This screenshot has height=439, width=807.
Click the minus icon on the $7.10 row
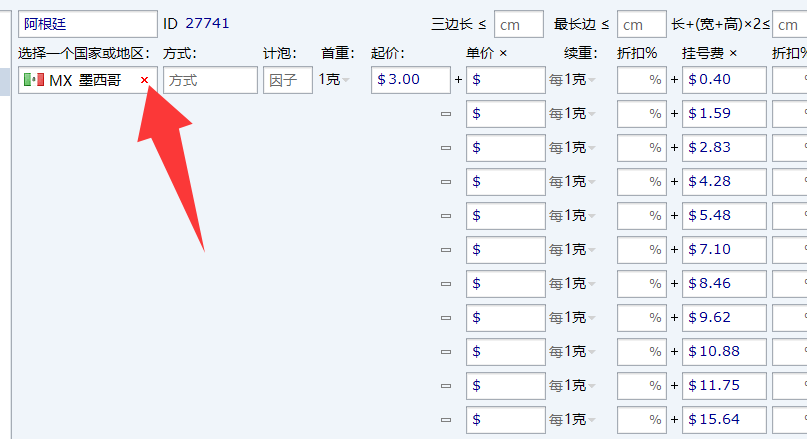point(446,250)
